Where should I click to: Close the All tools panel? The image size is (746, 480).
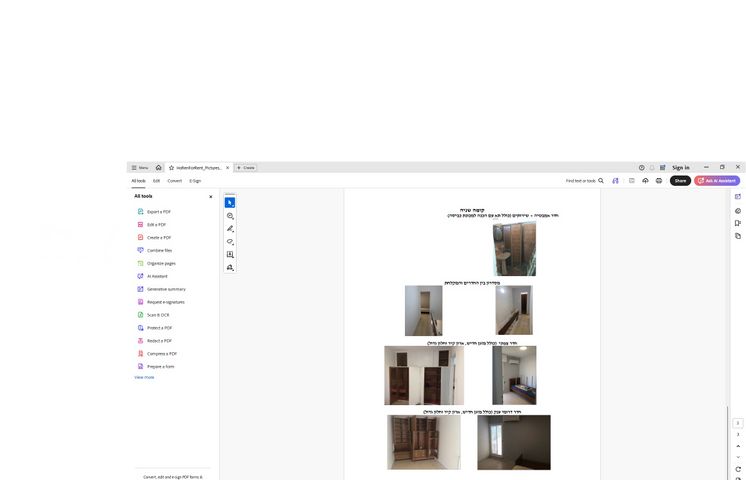point(211,196)
